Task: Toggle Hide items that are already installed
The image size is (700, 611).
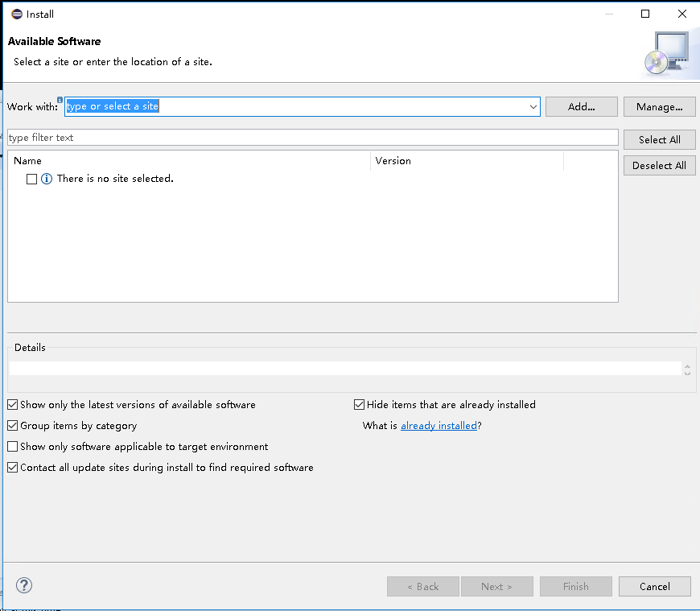Action: pos(359,405)
